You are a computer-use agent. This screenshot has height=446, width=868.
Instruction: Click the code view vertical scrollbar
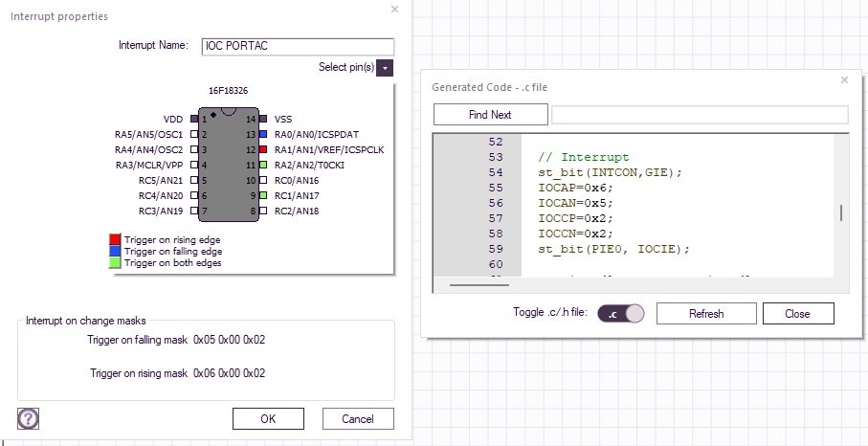coord(841,212)
